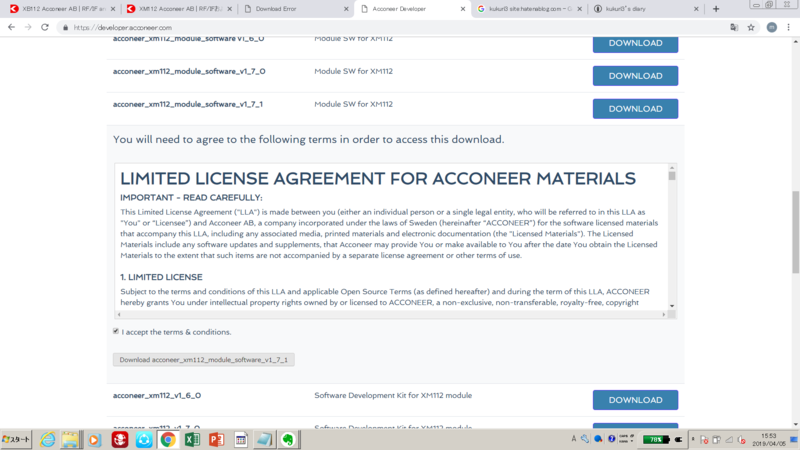Click the network signal icon in tray
The height and width of the screenshot is (450, 800).
tap(729, 440)
